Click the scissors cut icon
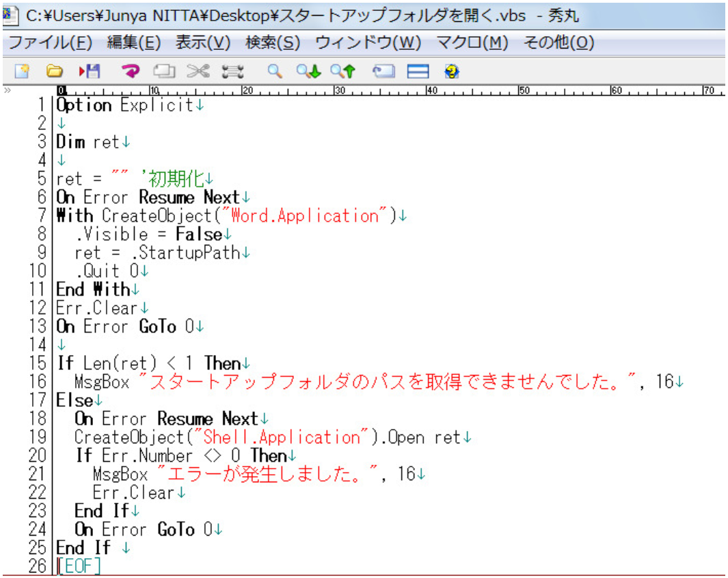The height and width of the screenshot is (578, 728). pyautogui.click(x=198, y=71)
